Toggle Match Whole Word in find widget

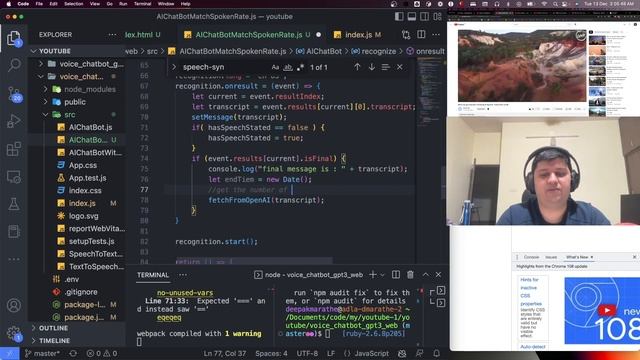click(288, 67)
